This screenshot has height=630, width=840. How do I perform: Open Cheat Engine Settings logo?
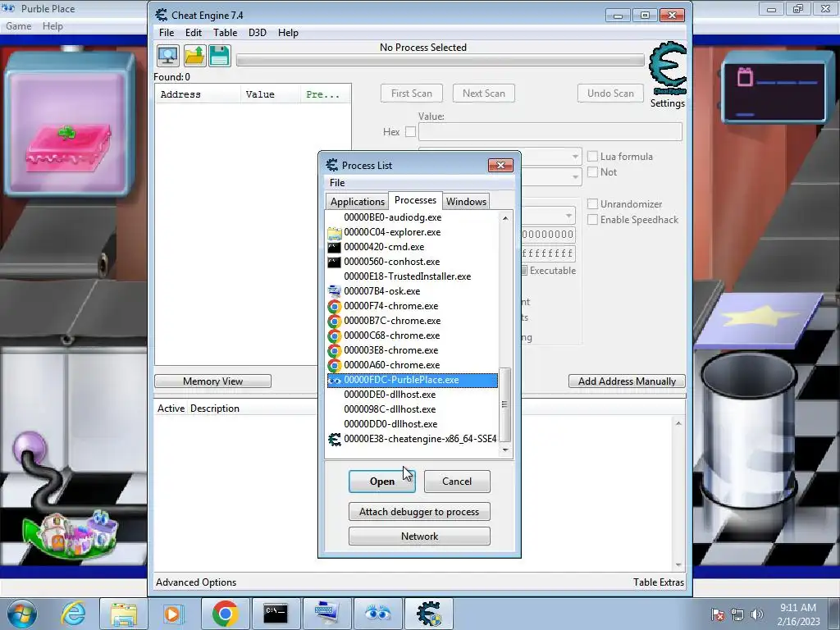[667, 69]
